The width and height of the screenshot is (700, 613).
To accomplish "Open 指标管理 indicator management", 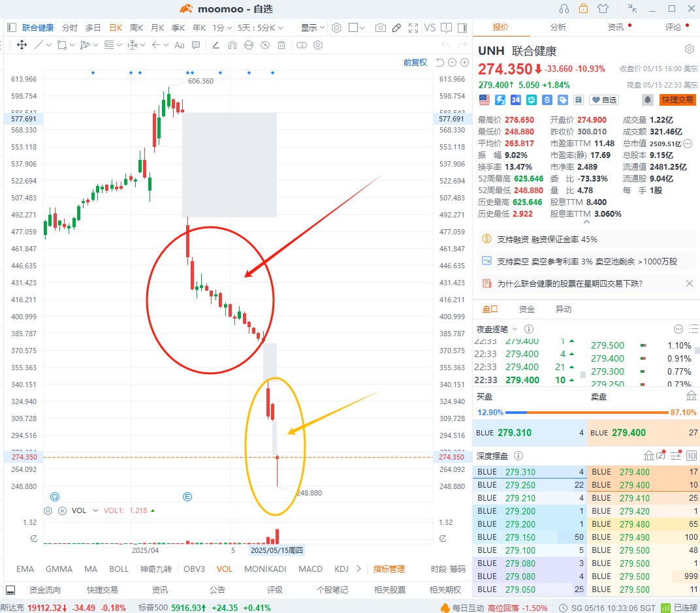I will click(389, 569).
